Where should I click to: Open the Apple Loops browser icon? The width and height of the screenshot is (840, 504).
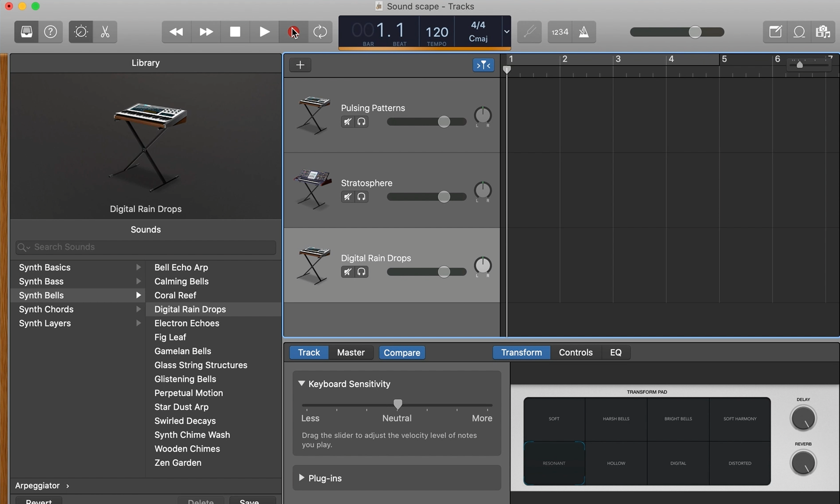799,32
